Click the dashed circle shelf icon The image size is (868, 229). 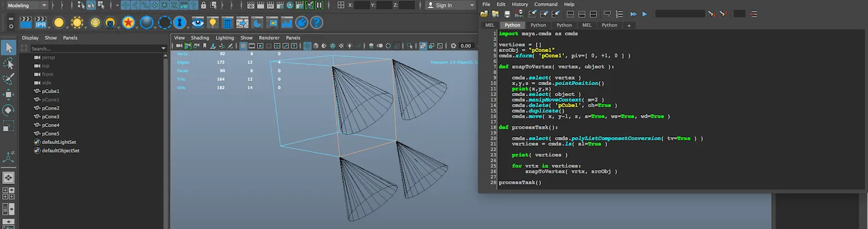tap(164, 23)
